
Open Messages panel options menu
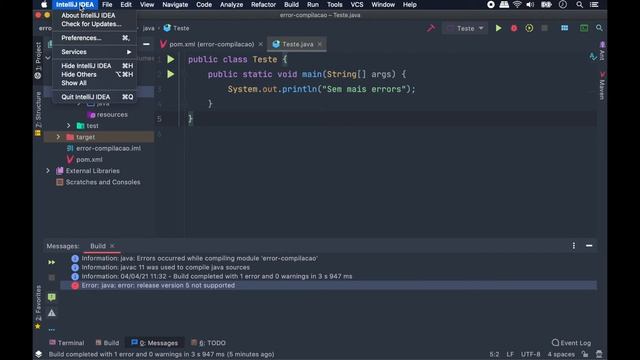(x=573, y=246)
